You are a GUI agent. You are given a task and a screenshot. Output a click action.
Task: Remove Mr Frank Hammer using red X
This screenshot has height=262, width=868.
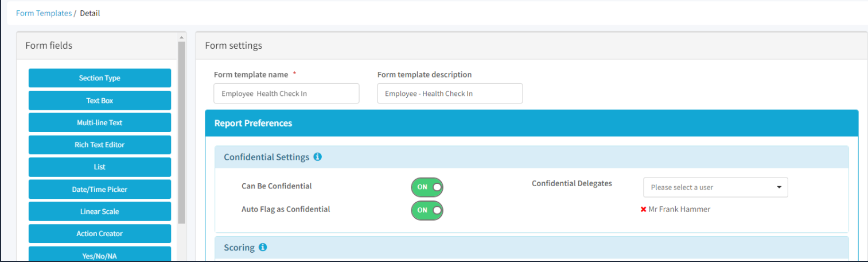(x=643, y=210)
